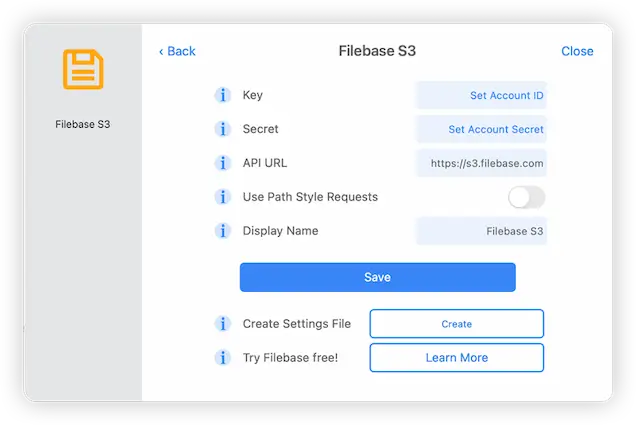
Task: Open the Learn More button
Action: 457,358
